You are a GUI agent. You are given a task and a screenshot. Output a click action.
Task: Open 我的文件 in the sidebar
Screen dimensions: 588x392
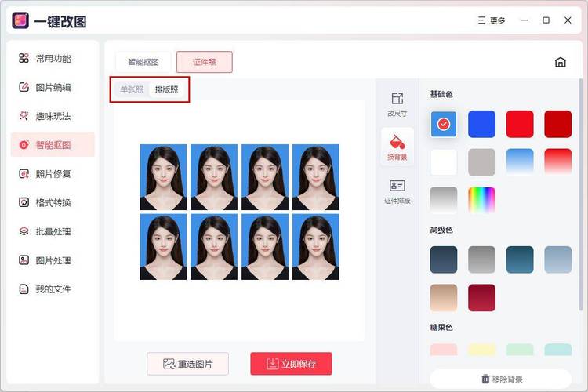pos(53,289)
